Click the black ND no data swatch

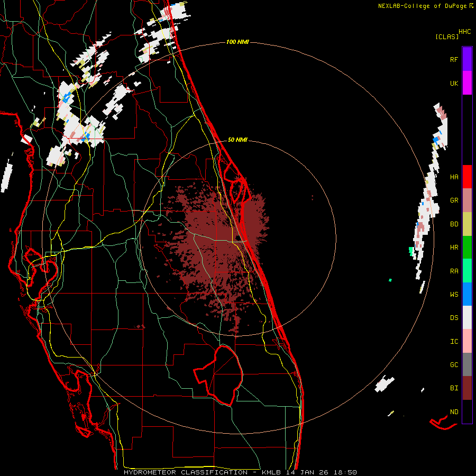pyautogui.click(x=467, y=411)
